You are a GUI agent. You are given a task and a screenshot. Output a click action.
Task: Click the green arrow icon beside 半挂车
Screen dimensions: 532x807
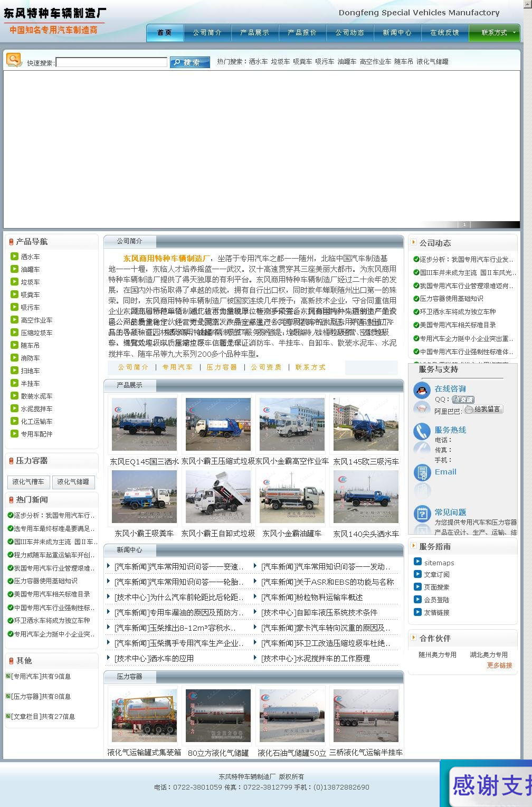14,383
